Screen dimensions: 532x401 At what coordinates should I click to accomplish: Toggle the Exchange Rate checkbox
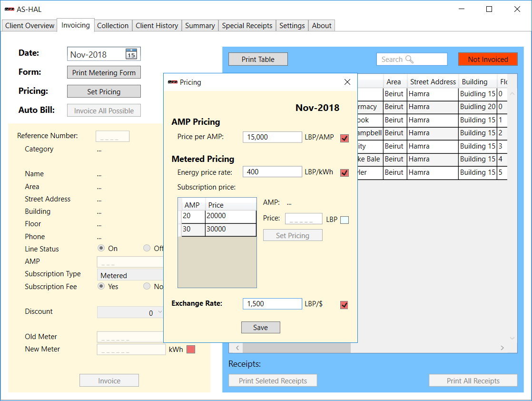point(344,305)
